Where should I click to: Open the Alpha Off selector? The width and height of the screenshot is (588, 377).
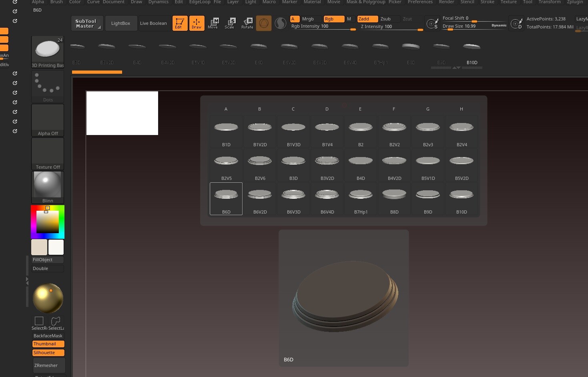point(48,120)
